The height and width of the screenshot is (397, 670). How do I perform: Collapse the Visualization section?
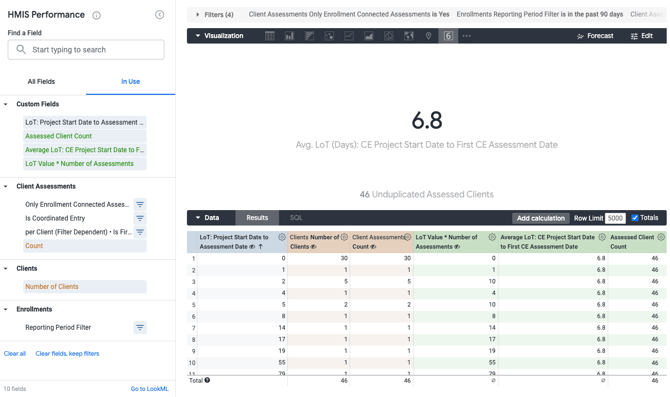[198, 36]
